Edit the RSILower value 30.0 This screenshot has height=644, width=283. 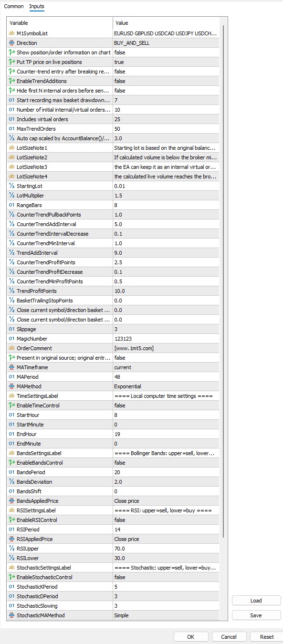166,558
